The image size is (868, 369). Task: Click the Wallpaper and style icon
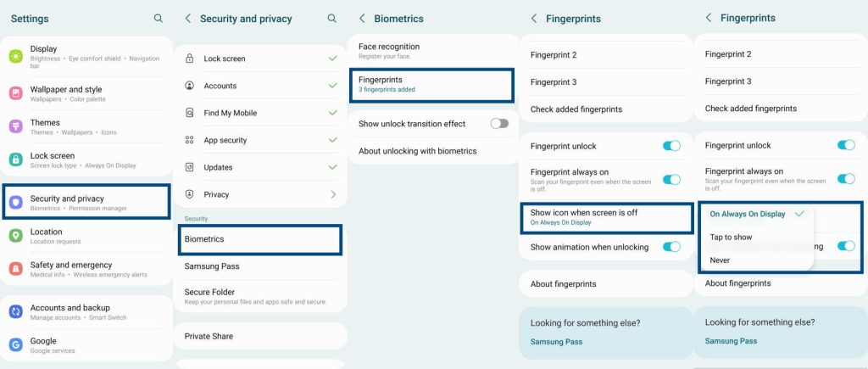[x=16, y=92]
